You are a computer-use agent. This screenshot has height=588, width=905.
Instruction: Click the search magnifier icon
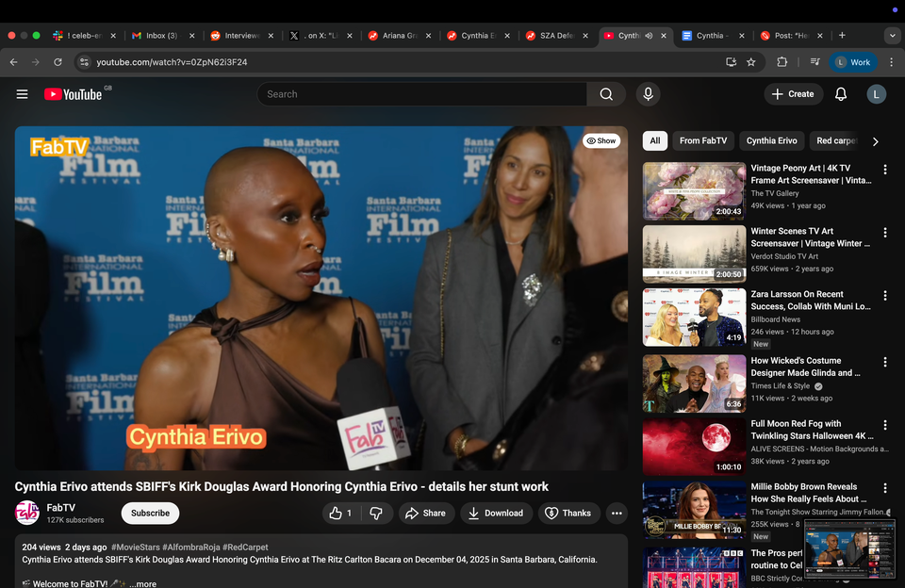(606, 93)
